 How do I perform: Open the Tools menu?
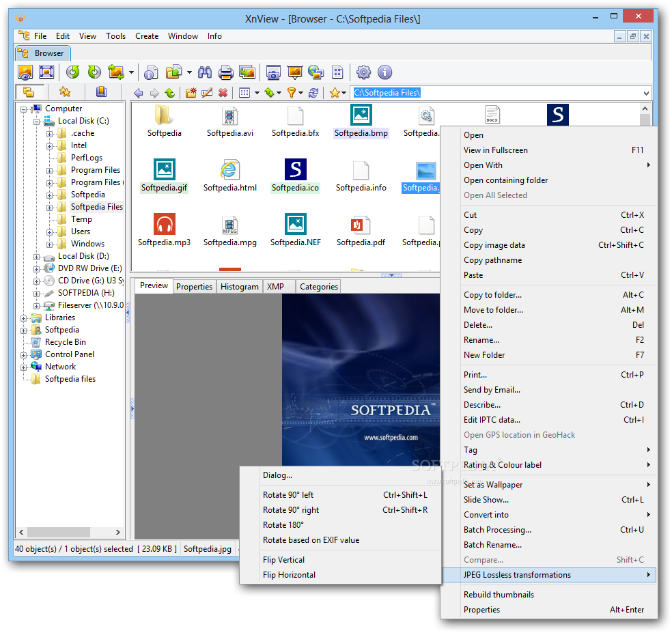tap(115, 36)
